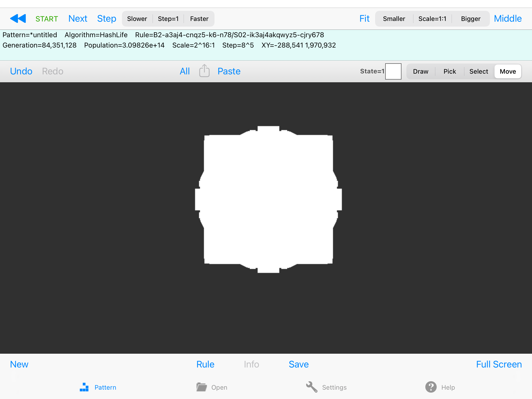Open the Pattern tab
532x399 pixels.
tap(98, 387)
